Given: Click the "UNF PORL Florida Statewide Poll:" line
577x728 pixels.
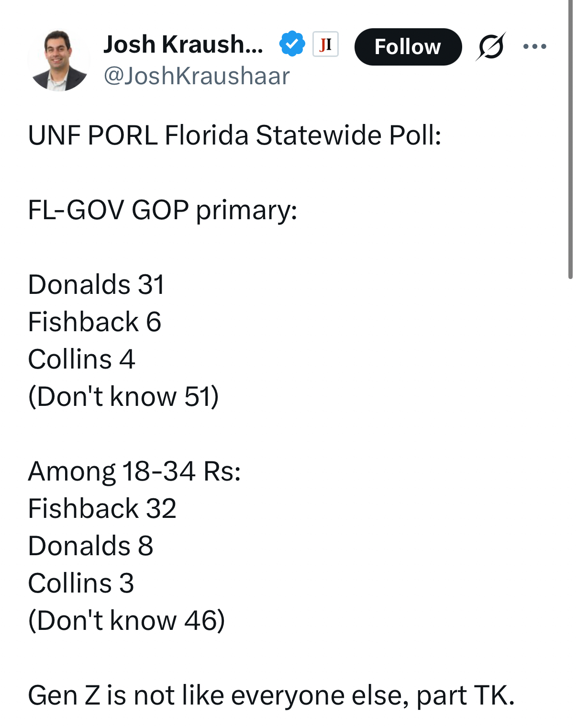Looking at the screenshot, I should (234, 135).
